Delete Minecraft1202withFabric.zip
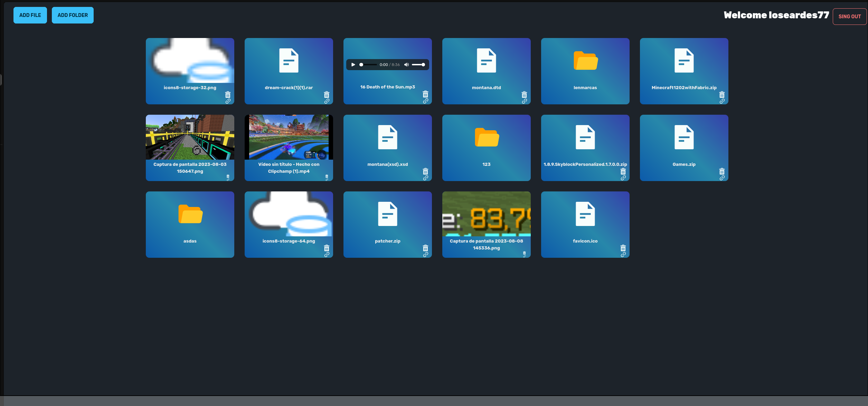 click(x=722, y=95)
